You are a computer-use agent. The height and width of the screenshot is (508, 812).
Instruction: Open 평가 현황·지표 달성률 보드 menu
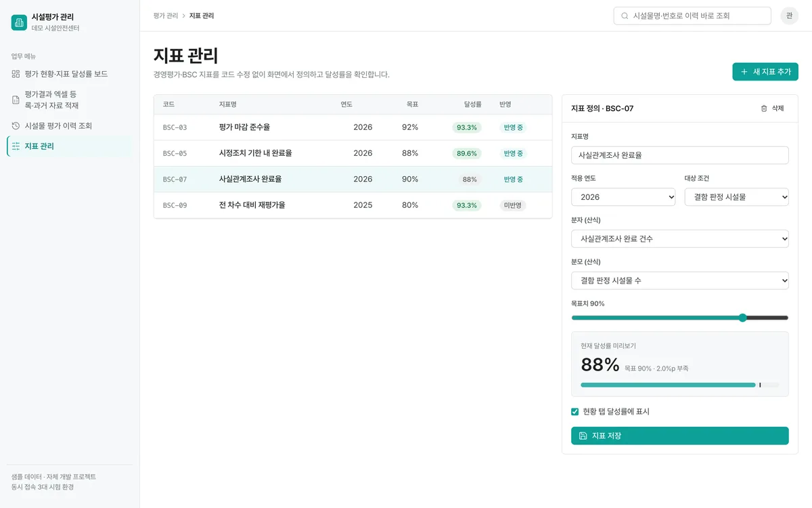[x=70, y=74]
